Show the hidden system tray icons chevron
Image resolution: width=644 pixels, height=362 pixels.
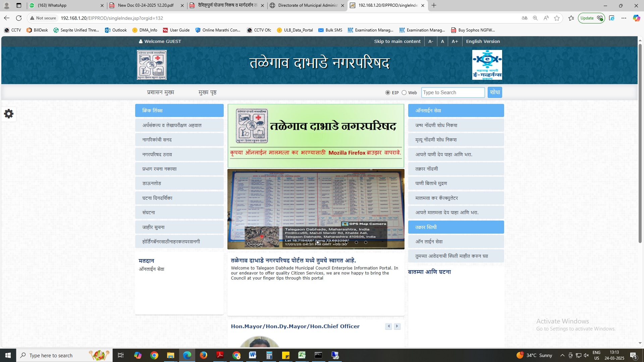point(562,355)
